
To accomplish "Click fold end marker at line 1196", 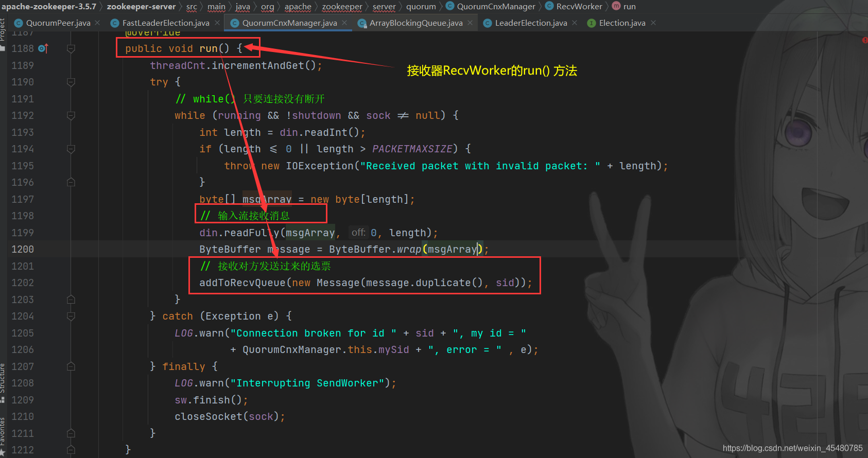I will 71,182.
